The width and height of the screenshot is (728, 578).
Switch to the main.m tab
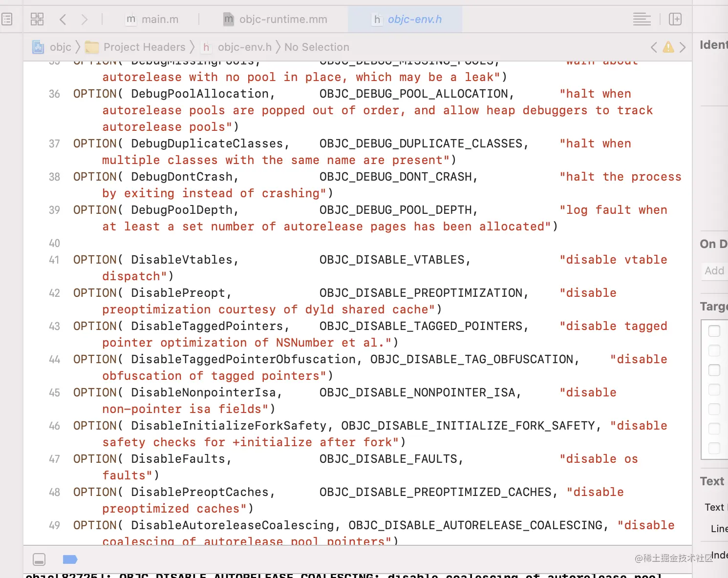[x=151, y=20]
